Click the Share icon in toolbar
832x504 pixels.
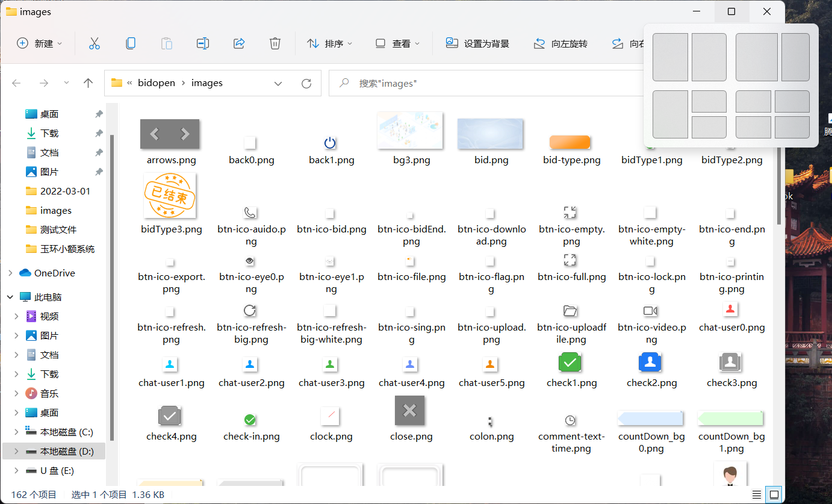(x=239, y=43)
